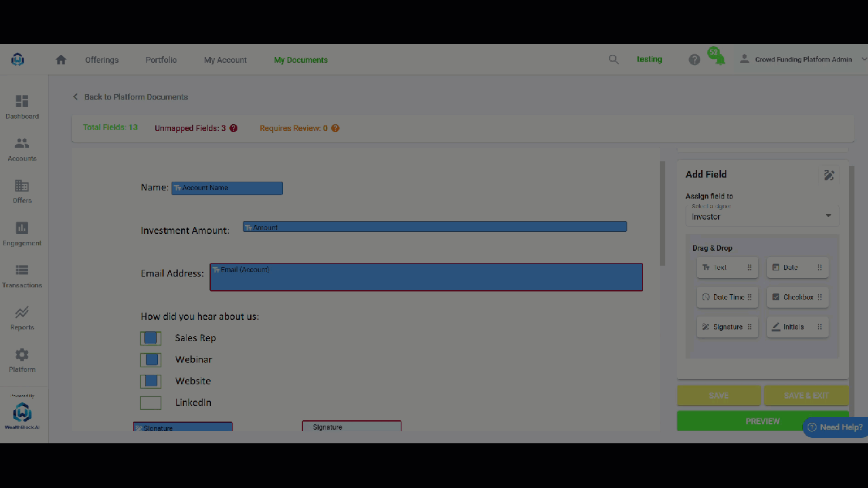The image size is (868, 488).
Task: Select the Account Name text field
Action: [227, 188]
